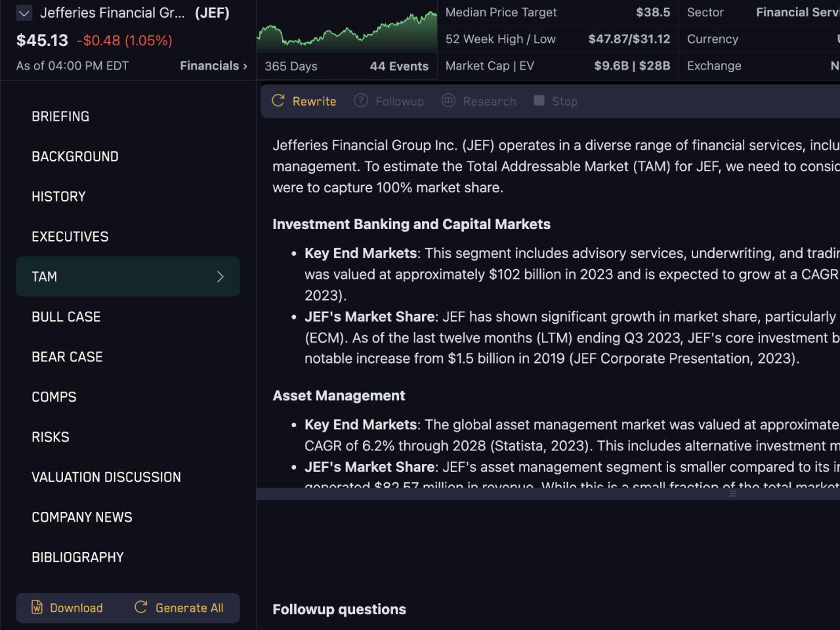
Task: Open the BULL CASE section
Action: click(x=128, y=316)
